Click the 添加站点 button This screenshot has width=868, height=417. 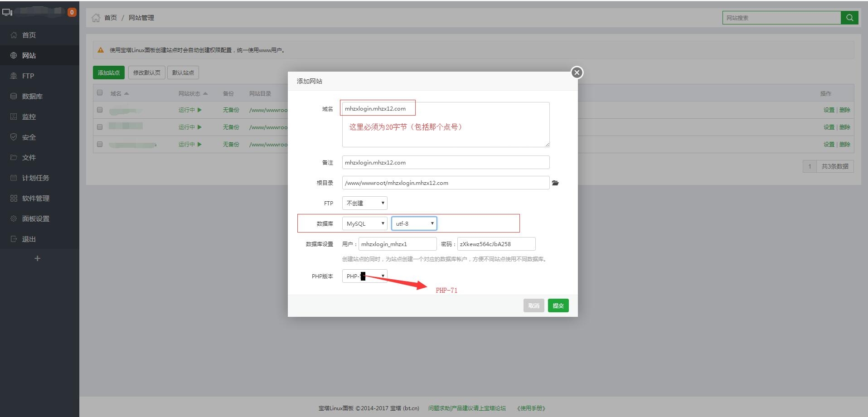109,73
